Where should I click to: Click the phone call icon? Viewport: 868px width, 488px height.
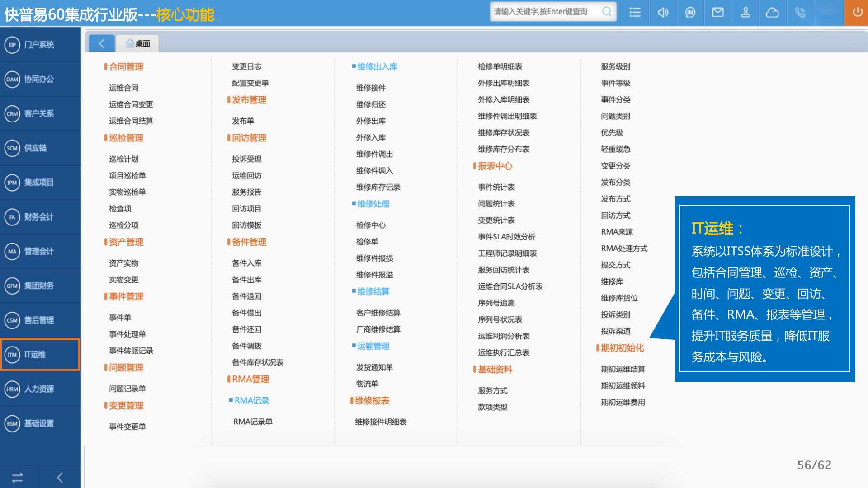coord(800,13)
